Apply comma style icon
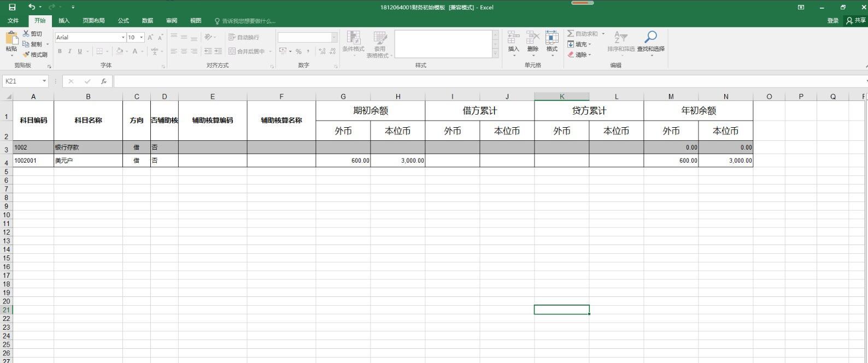Viewport: 868px width, 363px height. (x=308, y=51)
